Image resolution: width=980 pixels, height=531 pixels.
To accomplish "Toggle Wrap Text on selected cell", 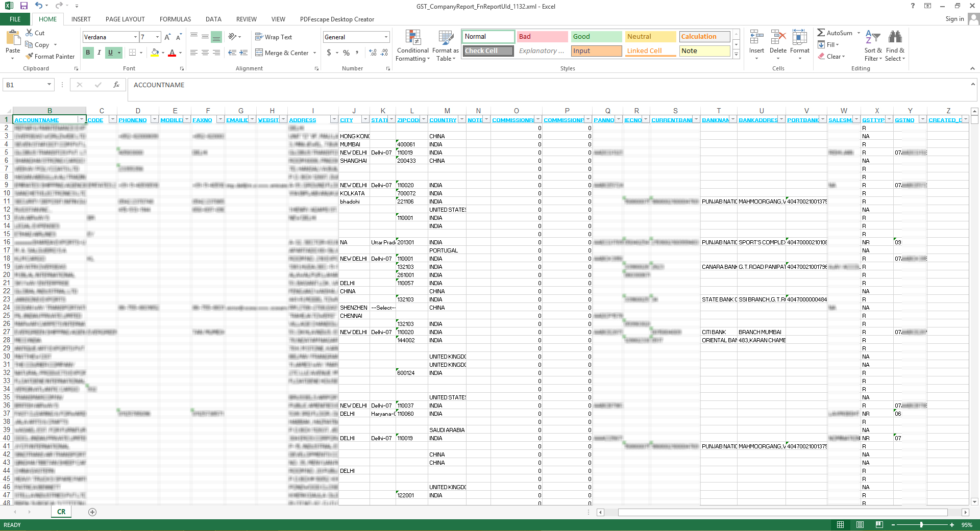I will coord(274,37).
